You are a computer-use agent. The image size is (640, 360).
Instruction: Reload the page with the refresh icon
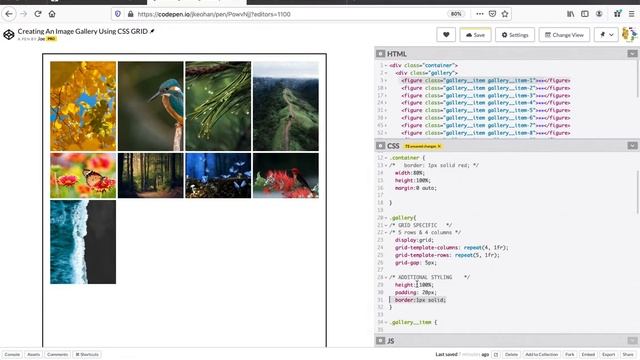click(38, 14)
